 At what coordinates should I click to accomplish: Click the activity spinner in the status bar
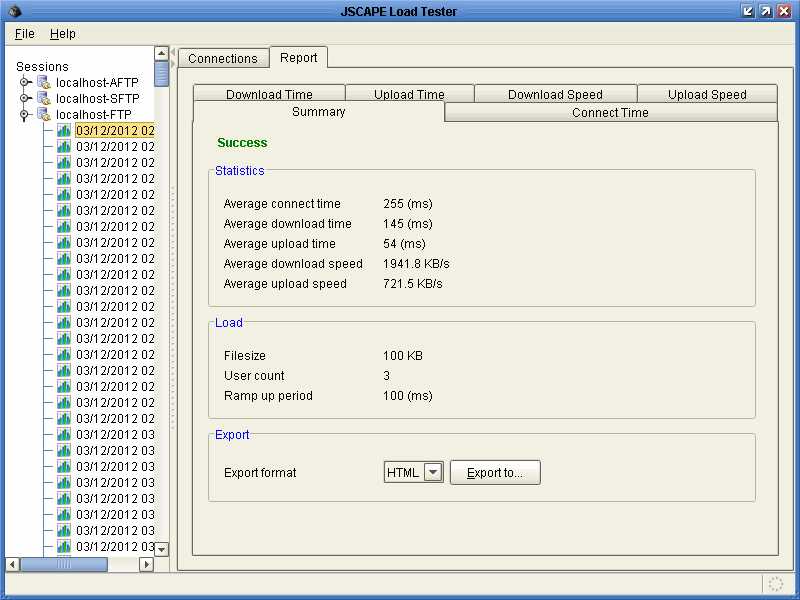(x=776, y=584)
